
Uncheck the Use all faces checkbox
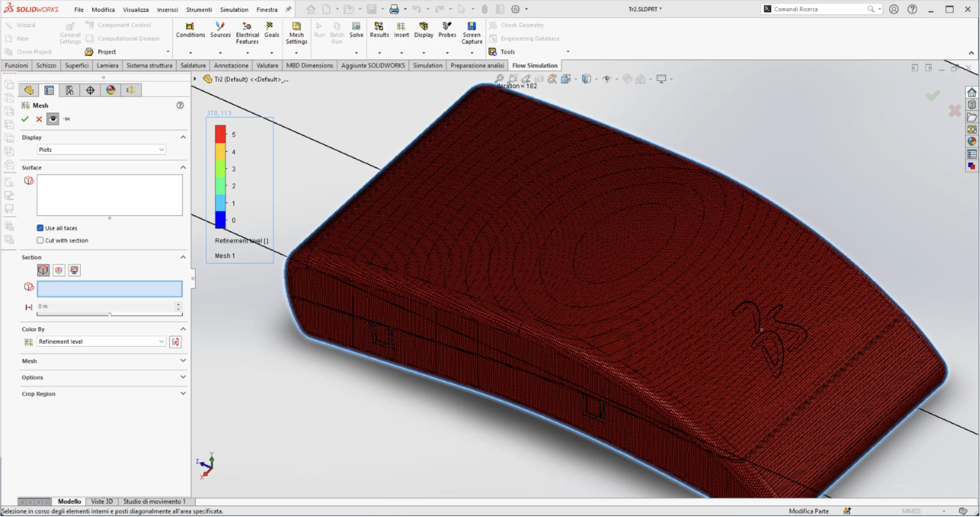pyautogui.click(x=40, y=228)
